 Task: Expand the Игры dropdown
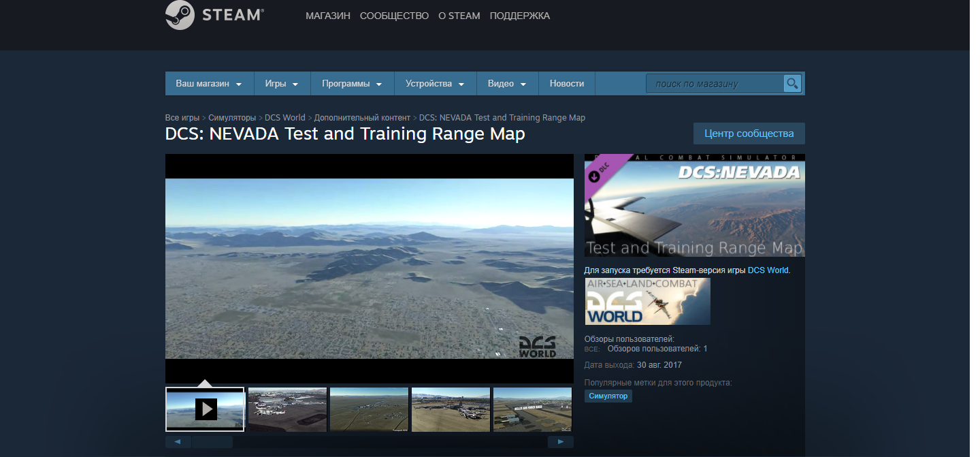click(x=282, y=84)
